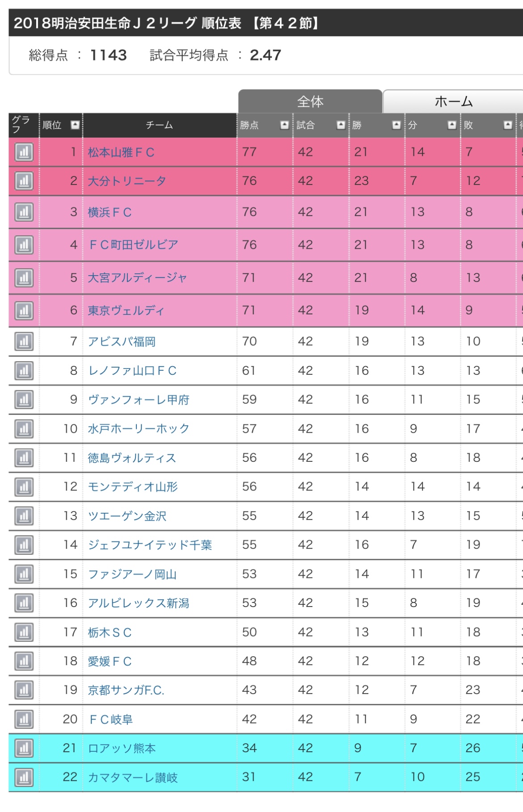Sort by 勝点 using its arrow
The width and height of the screenshot is (523, 812).
point(284,125)
